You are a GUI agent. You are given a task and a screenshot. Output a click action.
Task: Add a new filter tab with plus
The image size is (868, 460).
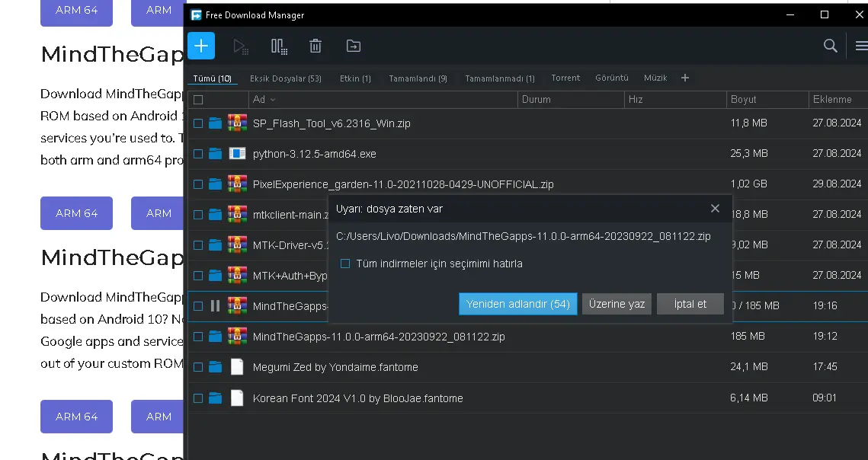pyautogui.click(x=685, y=78)
